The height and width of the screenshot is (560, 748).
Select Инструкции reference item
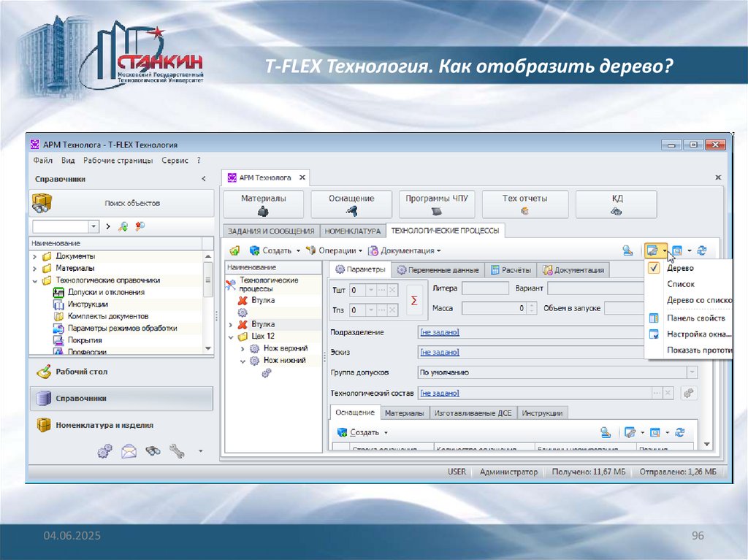[x=88, y=304]
